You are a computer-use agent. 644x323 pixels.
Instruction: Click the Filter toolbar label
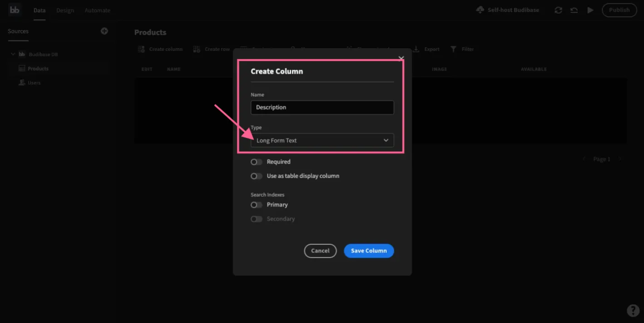coord(467,49)
